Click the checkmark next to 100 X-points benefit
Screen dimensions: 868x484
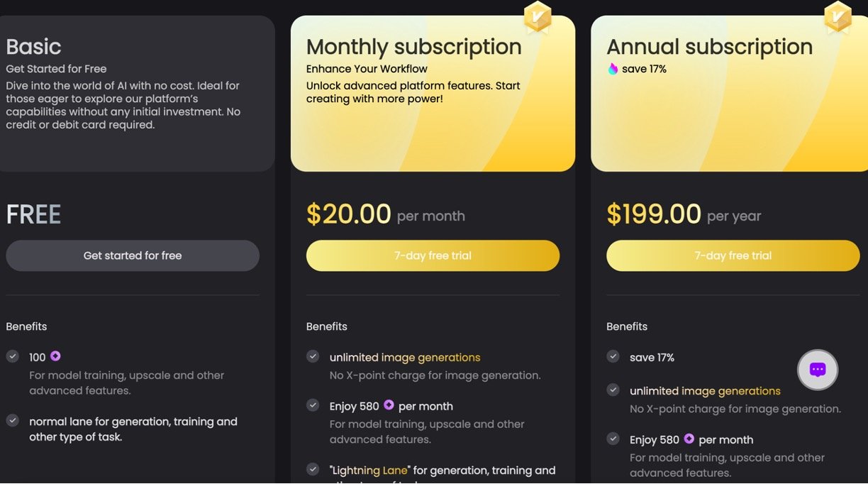13,356
